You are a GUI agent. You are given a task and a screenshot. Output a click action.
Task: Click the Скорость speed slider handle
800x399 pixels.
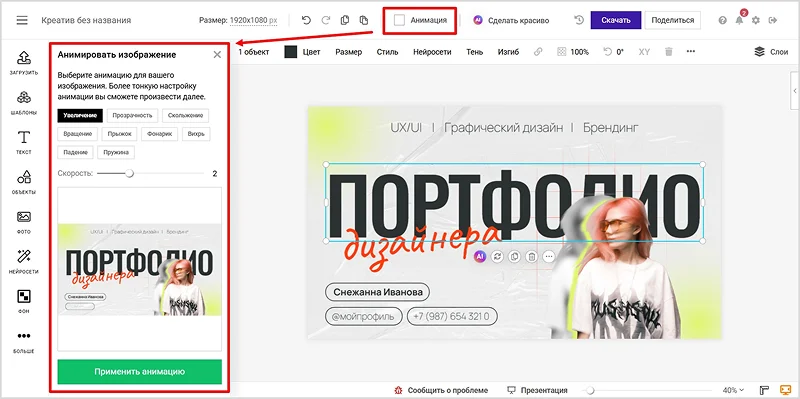pyautogui.click(x=130, y=173)
